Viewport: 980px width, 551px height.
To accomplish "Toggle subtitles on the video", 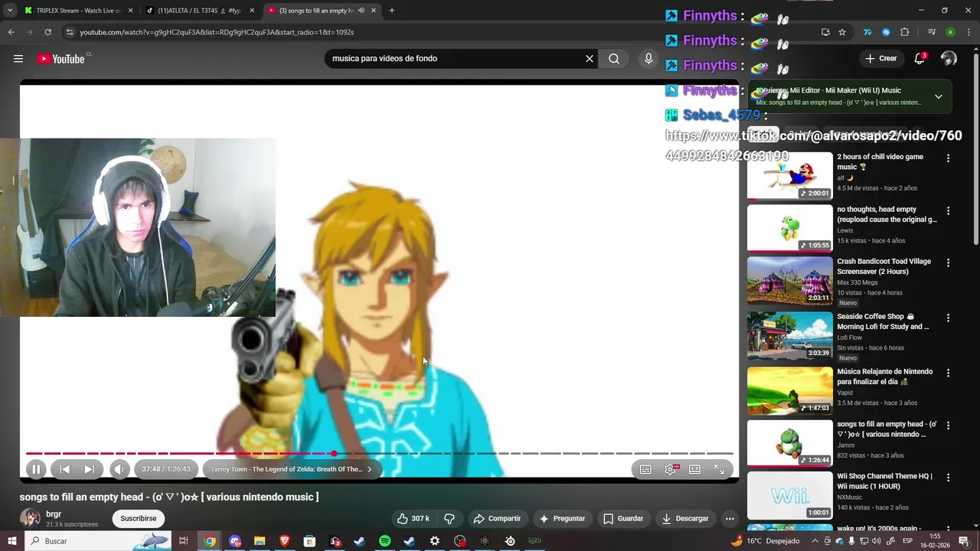I will tap(645, 469).
